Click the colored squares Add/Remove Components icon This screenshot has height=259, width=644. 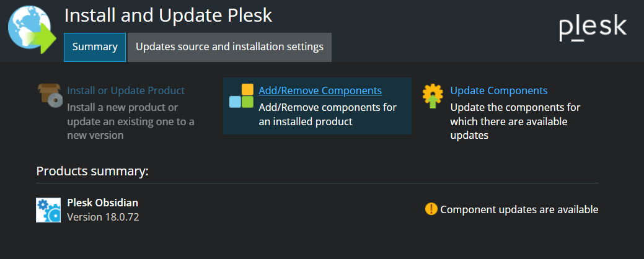(241, 95)
